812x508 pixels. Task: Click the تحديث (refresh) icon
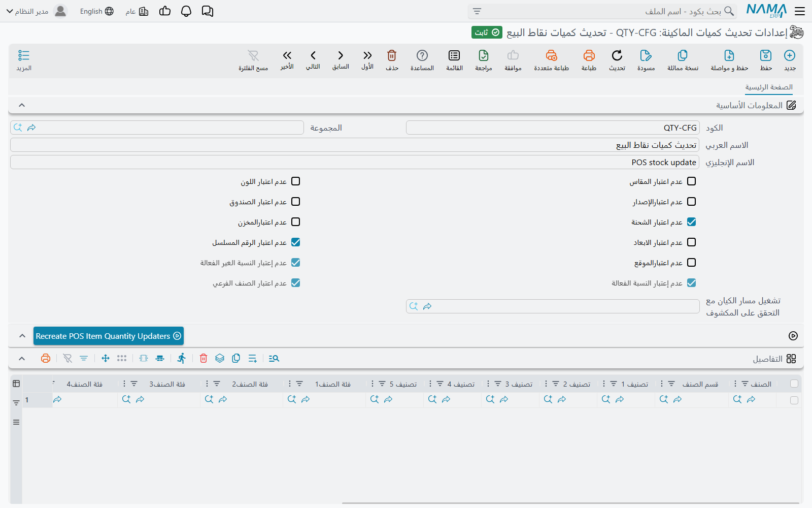click(x=617, y=55)
